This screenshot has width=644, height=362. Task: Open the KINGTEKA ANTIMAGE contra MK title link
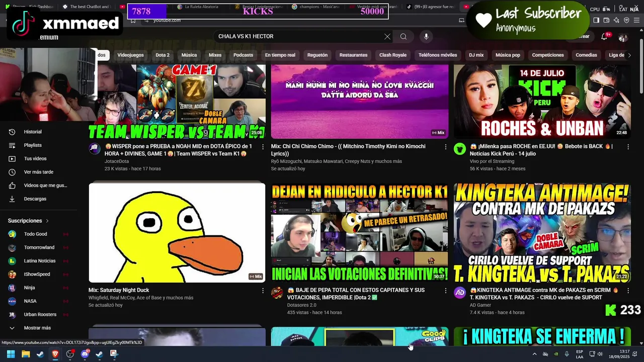[x=544, y=294]
